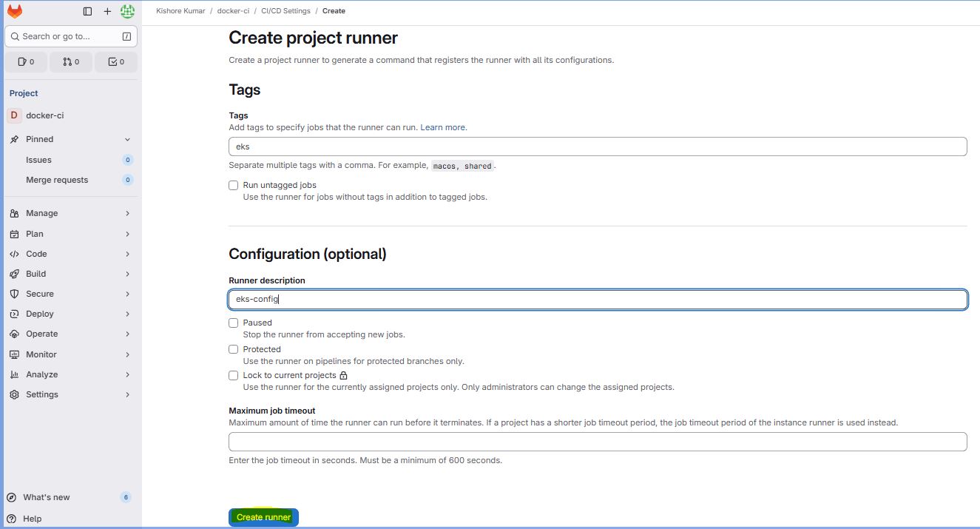980x529 pixels.
Task: Click the Help question mark icon
Action: [13, 519]
